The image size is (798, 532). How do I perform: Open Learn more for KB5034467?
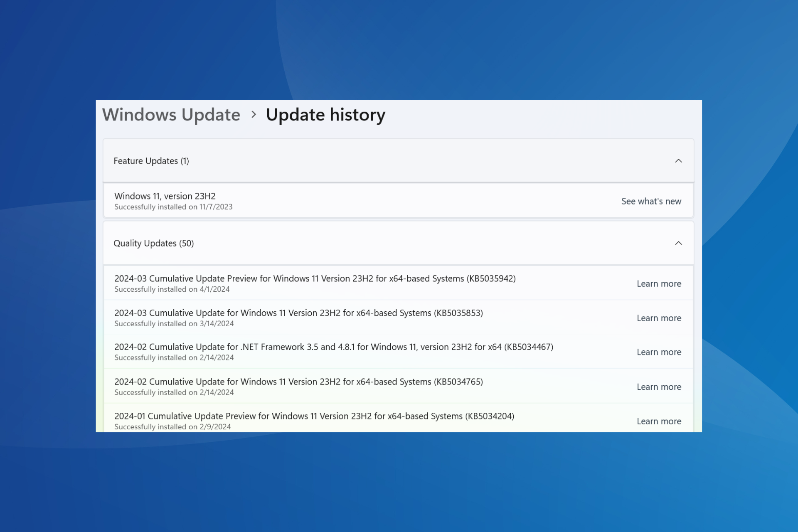point(659,352)
